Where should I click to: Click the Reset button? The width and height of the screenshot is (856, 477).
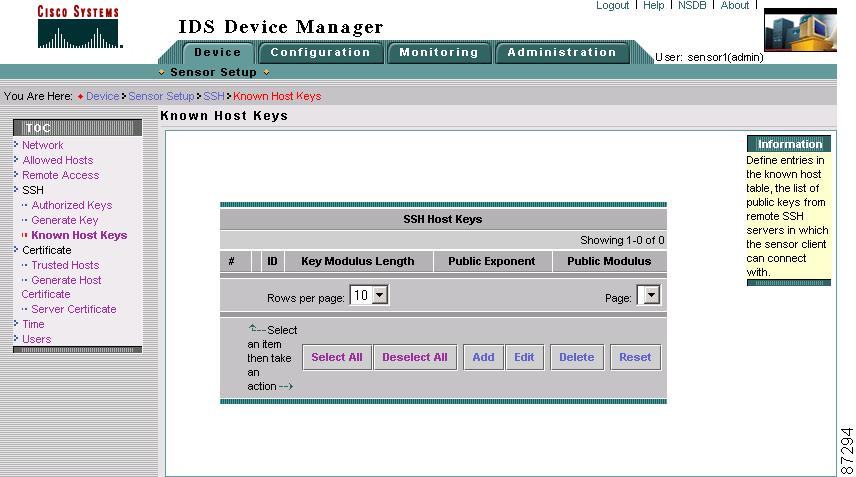click(x=635, y=357)
